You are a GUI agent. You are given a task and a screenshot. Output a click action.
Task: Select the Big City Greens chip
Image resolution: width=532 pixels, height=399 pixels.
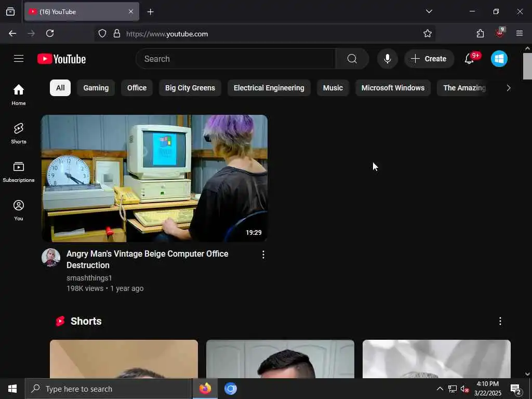pos(190,88)
